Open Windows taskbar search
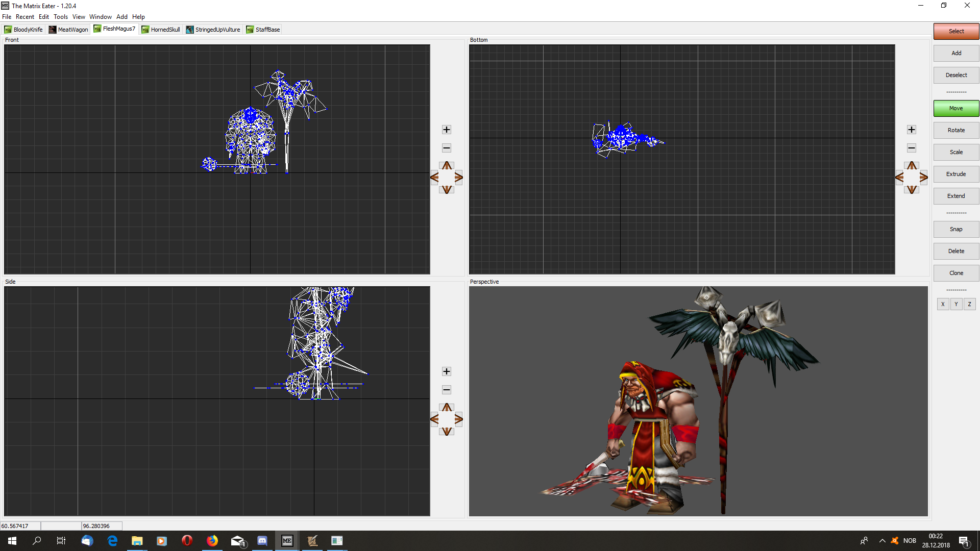This screenshot has width=980, height=551. point(37,541)
